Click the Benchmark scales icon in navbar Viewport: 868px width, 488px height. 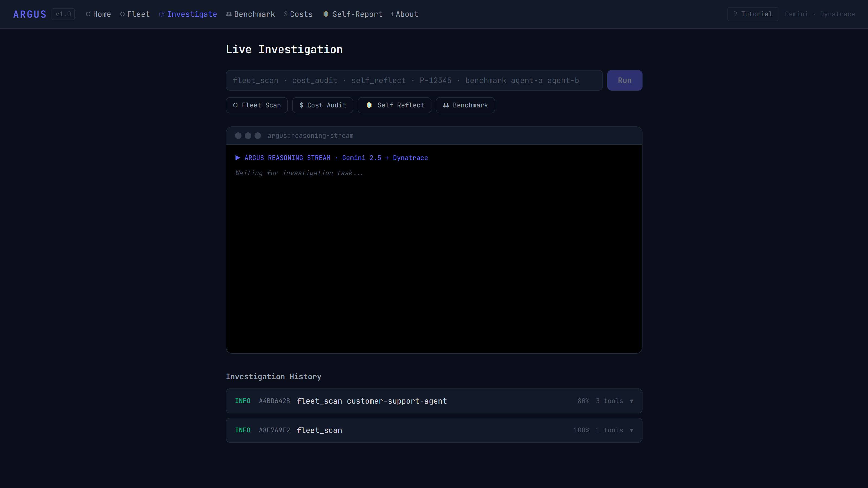pyautogui.click(x=229, y=14)
